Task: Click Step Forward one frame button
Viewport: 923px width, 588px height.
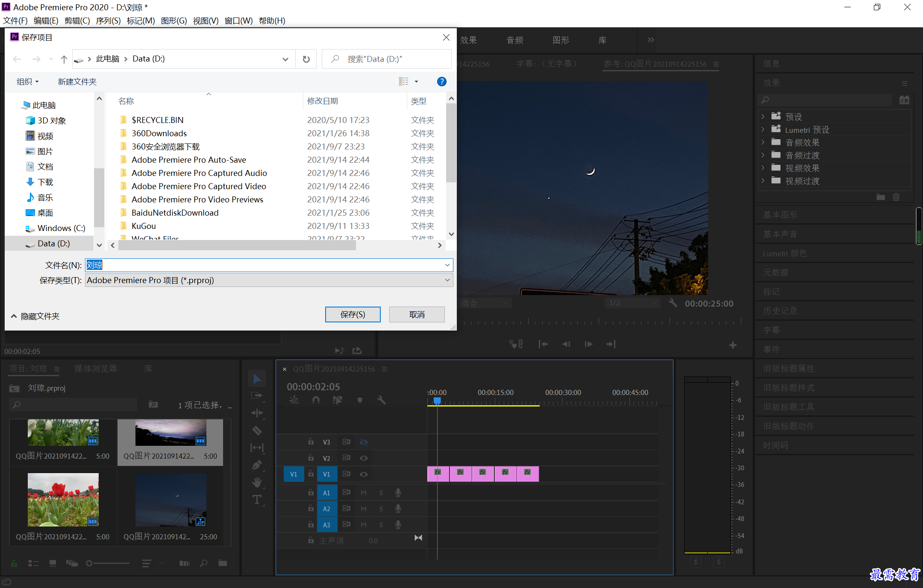Action: (x=588, y=344)
